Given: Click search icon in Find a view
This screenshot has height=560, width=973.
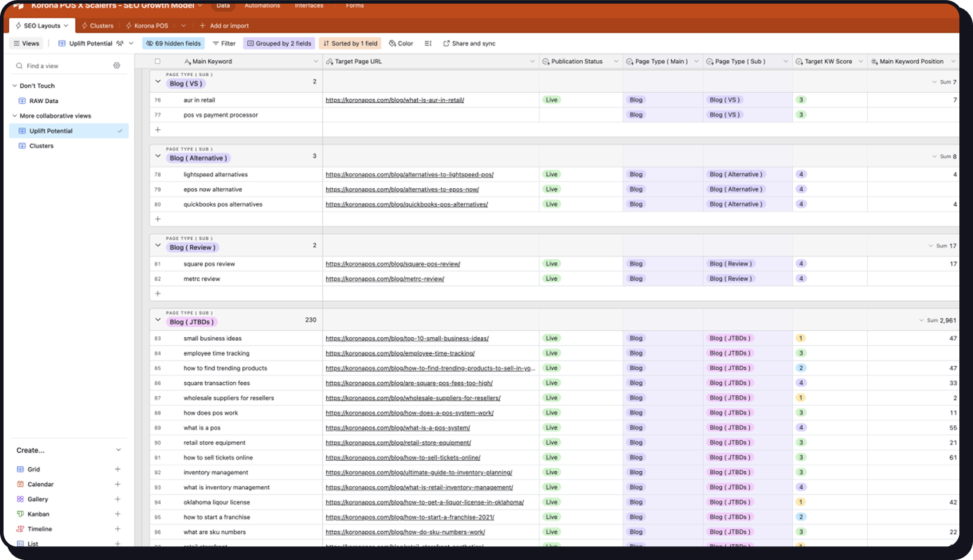Looking at the screenshot, I should 19,66.
